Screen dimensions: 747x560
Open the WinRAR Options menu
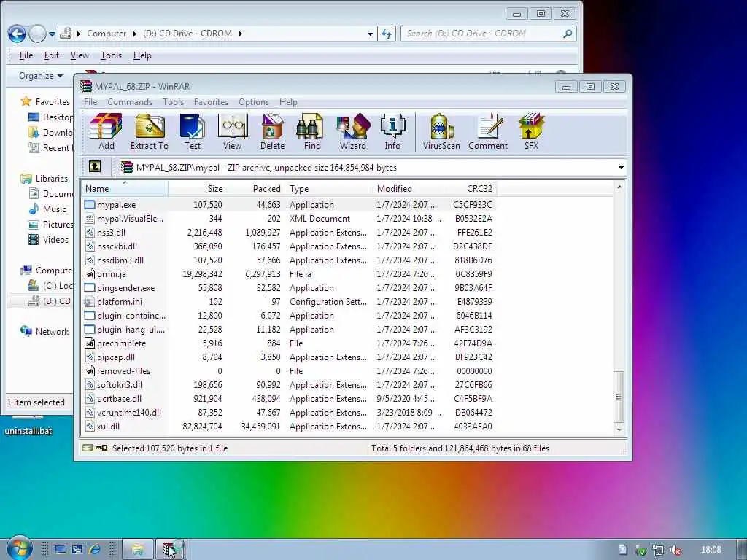253,102
